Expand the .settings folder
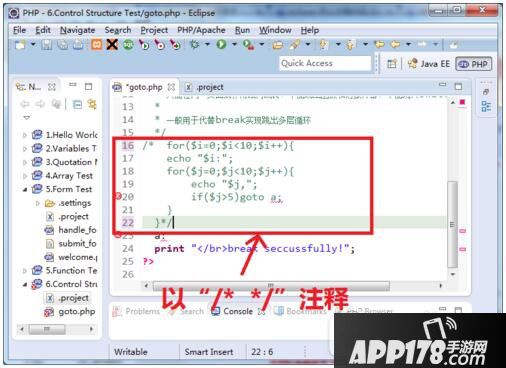Screen dimensions: 506x368 point(37,203)
